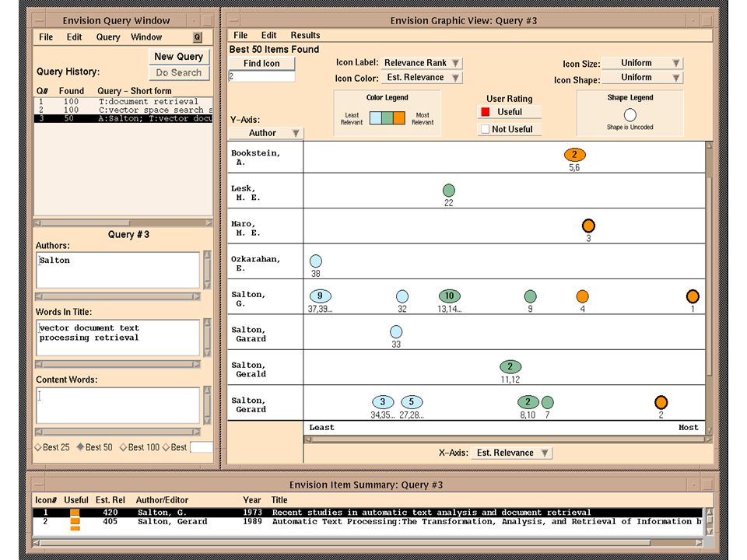The image size is (747, 560).
Task: Toggle the Useful user rating
Action: coord(509,112)
